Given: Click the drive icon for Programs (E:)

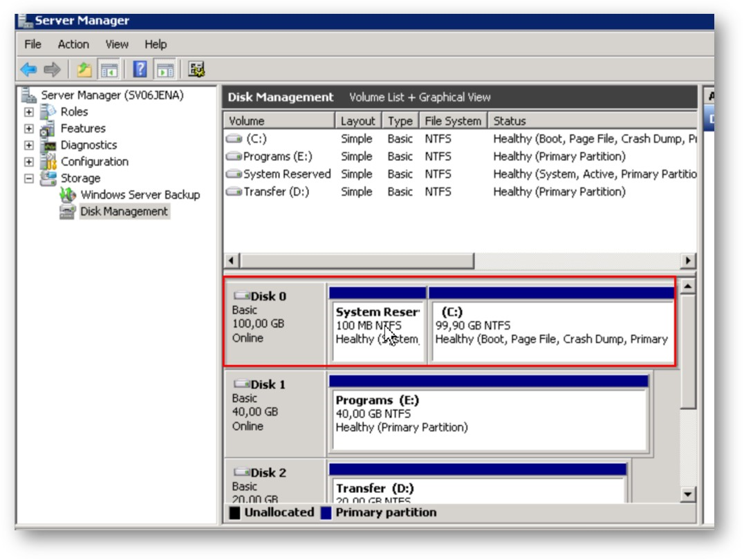Looking at the screenshot, I should pyautogui.click(x=234, y=156).
